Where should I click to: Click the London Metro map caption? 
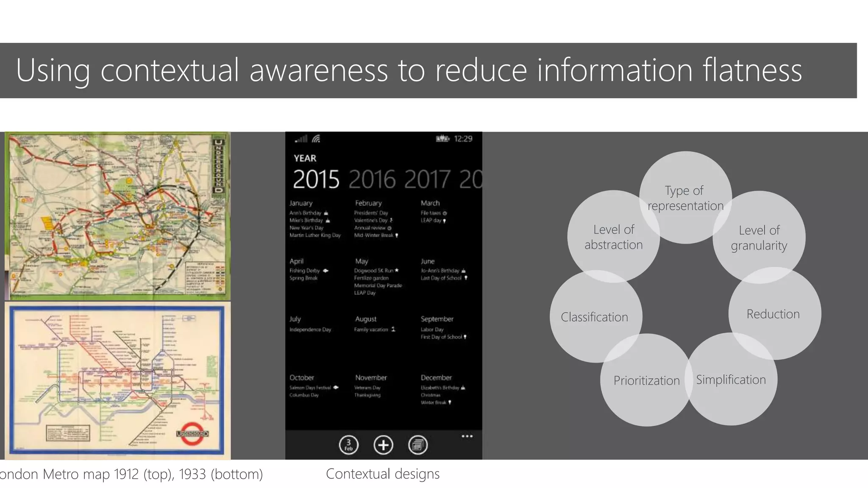[131, 474]
